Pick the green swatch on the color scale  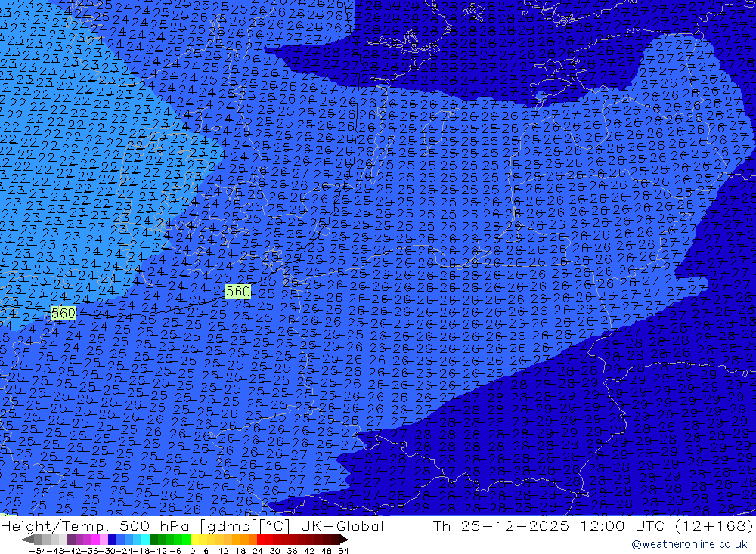pyautogui.click(x=162, y=540)
